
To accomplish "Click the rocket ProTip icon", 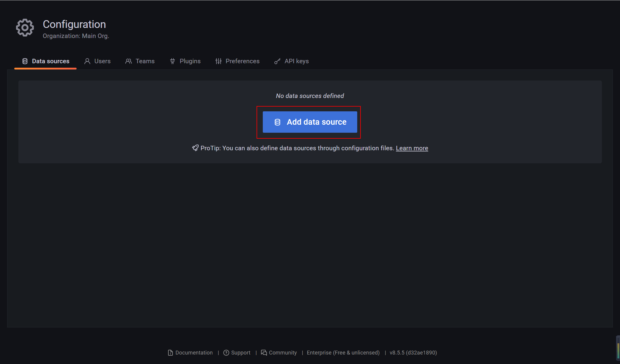I will pos(195,148).
